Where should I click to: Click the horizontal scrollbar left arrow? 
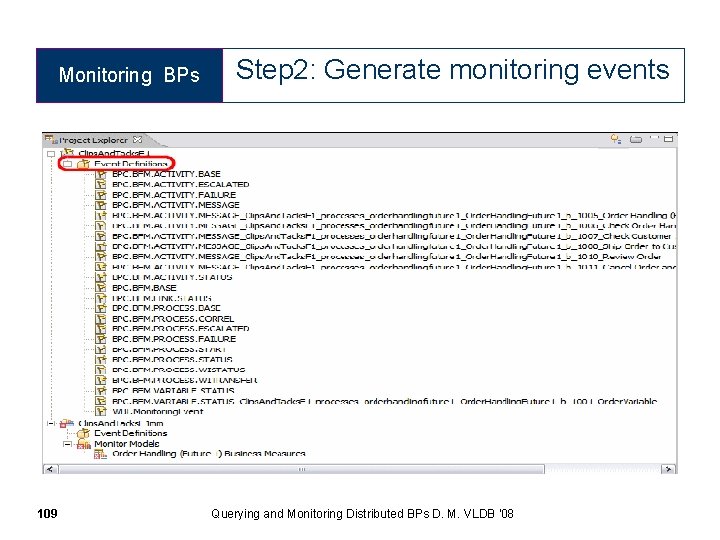pyautogui.click(x=50, y=469)
